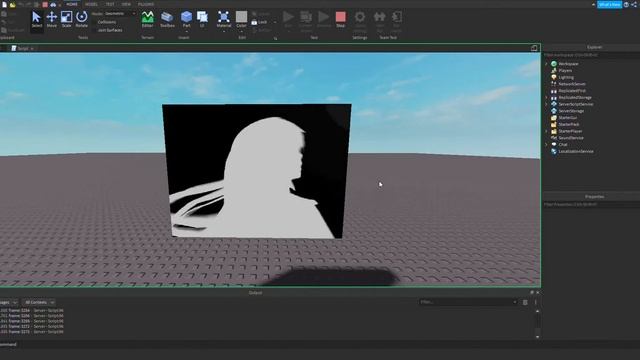Expand the Chat node

[547, 144]
